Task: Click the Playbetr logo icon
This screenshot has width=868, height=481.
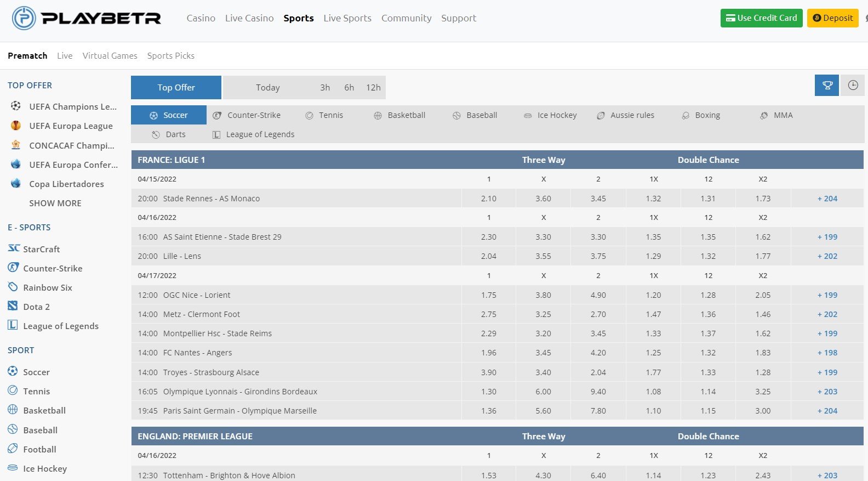Action: click(24, 18)
